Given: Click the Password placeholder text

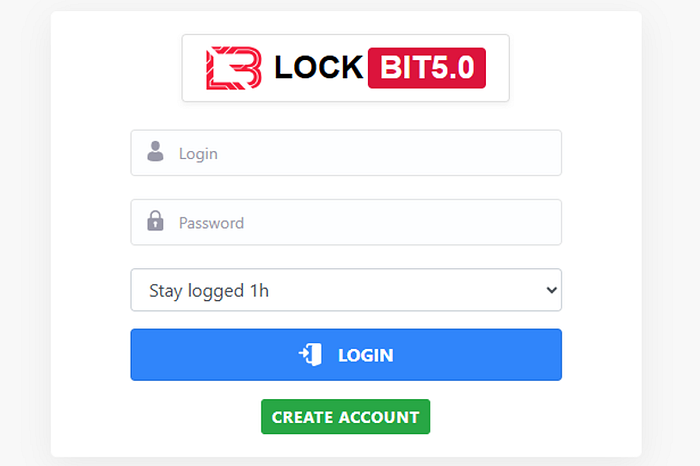Looking at the screenshot, I should 211,223.
